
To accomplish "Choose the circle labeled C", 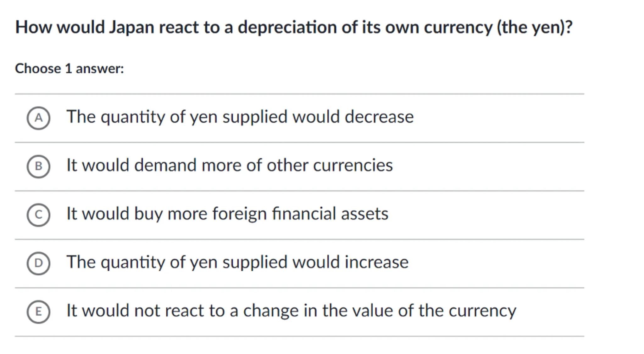I will [x=38, y=215].
